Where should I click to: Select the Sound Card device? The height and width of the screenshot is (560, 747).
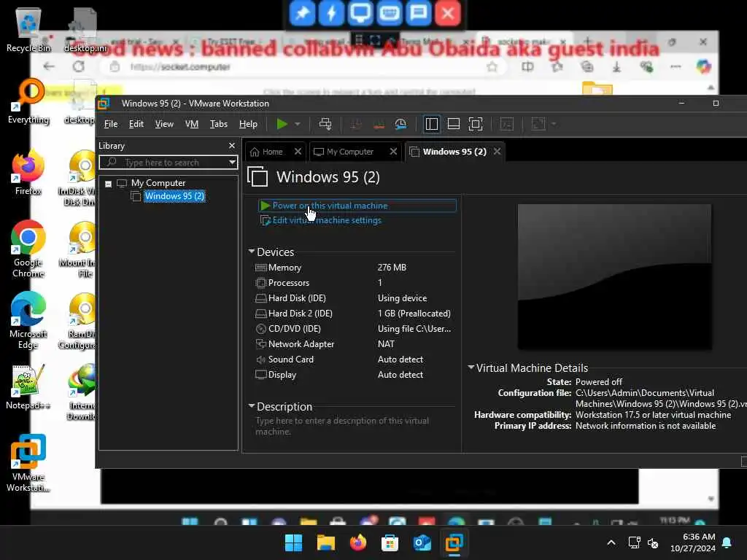tap(354, 359)
